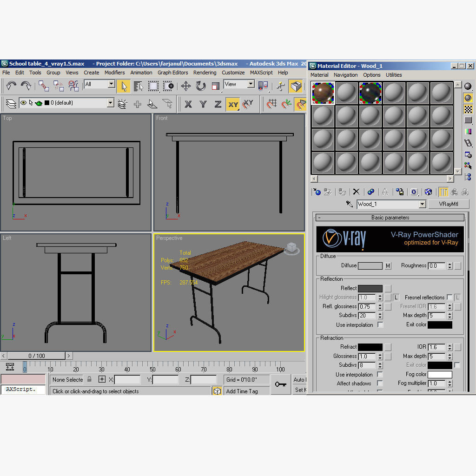Viewport: 476px width, 476px height.
Task: Activate the Select and Move tool
Action: (186, 86)
